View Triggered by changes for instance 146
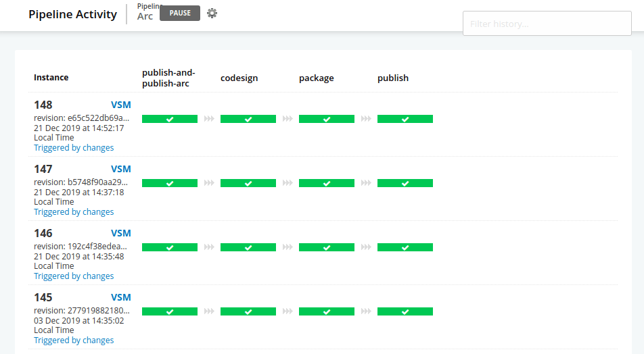The width and height of the screenshot is (644, 354). (x=74, y=276)
